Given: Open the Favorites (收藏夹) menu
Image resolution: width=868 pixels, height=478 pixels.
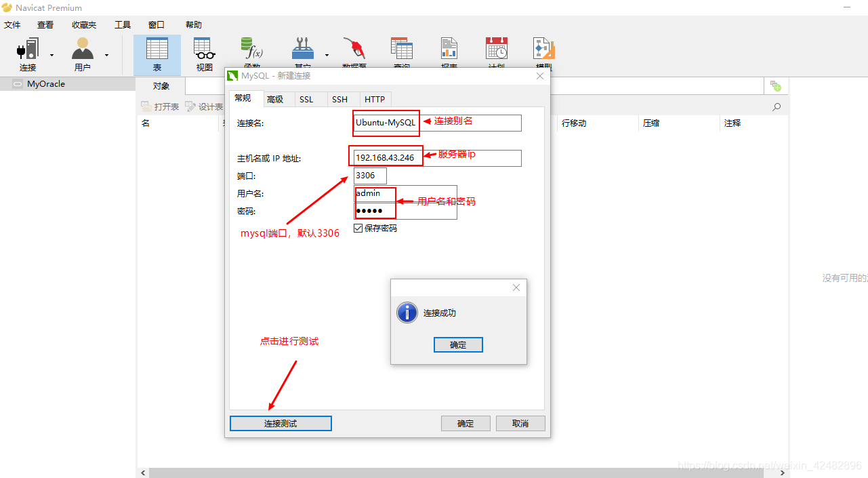Looking at the screenshot, I should pos(84,25).
